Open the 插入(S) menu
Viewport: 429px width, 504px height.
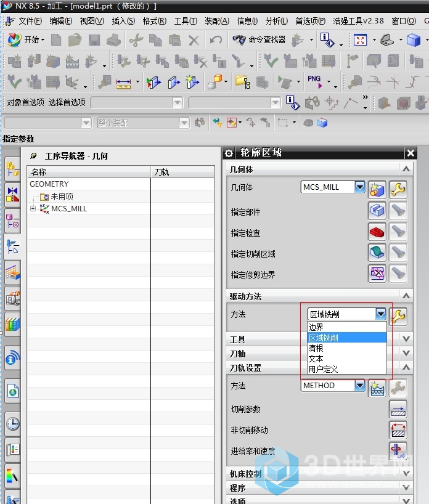pos(123,21)
